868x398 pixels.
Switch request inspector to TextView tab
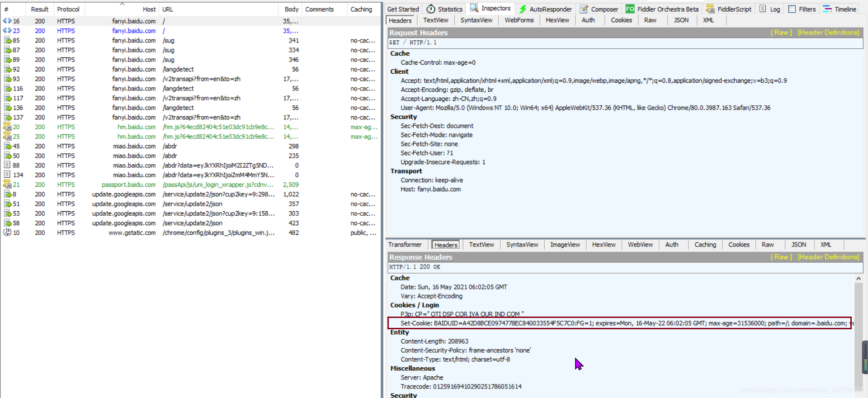point(436,20)
